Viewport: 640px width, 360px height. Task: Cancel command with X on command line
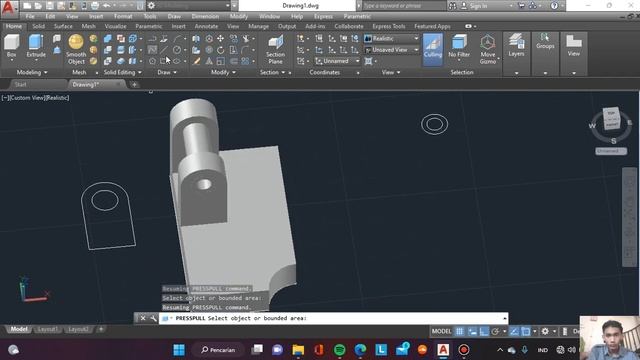(143, 318)
